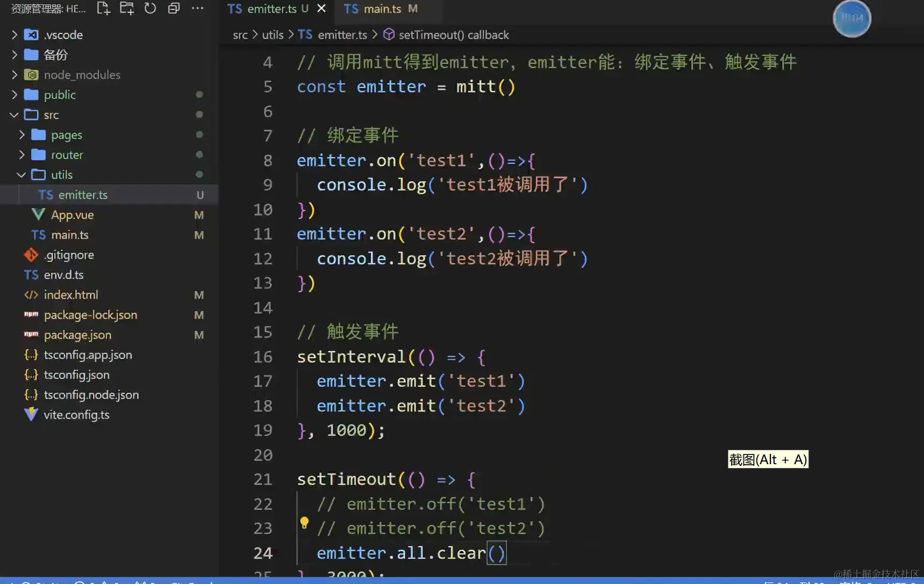
Task: Click the New Folder icon in explorer header
Action: click(127, 9)
